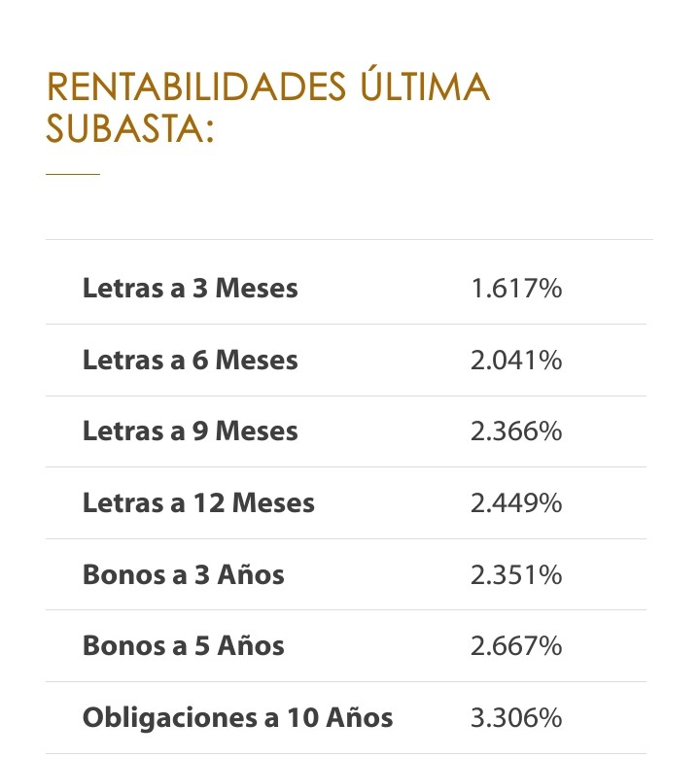Click the 2.351% value
The image size is (700, 758).
(x=516, y=574)
